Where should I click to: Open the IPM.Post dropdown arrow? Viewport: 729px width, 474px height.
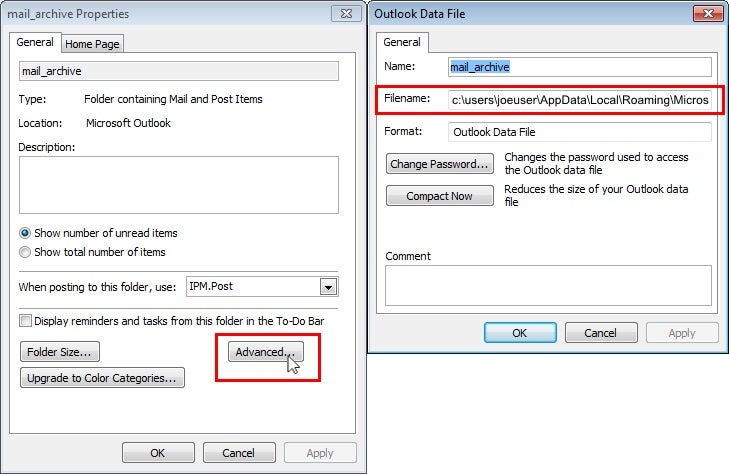click(x=328, y=287)
